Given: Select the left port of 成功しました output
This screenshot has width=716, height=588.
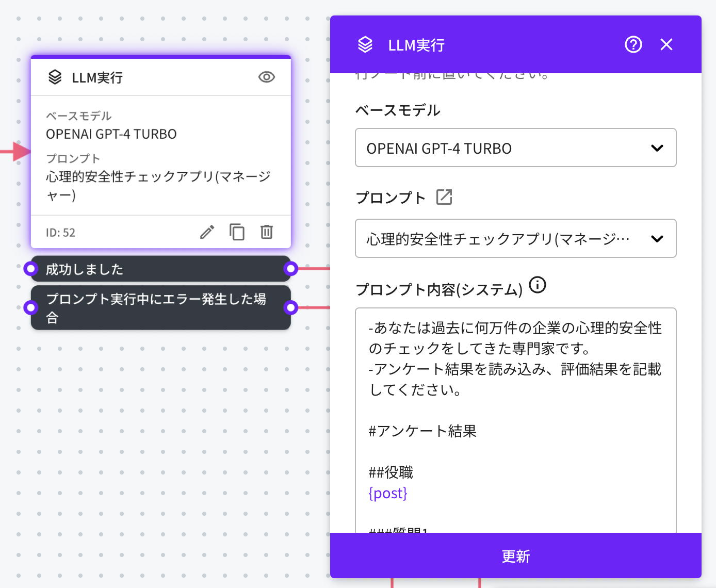Looking at the screenshot, I should coord(31,268).
